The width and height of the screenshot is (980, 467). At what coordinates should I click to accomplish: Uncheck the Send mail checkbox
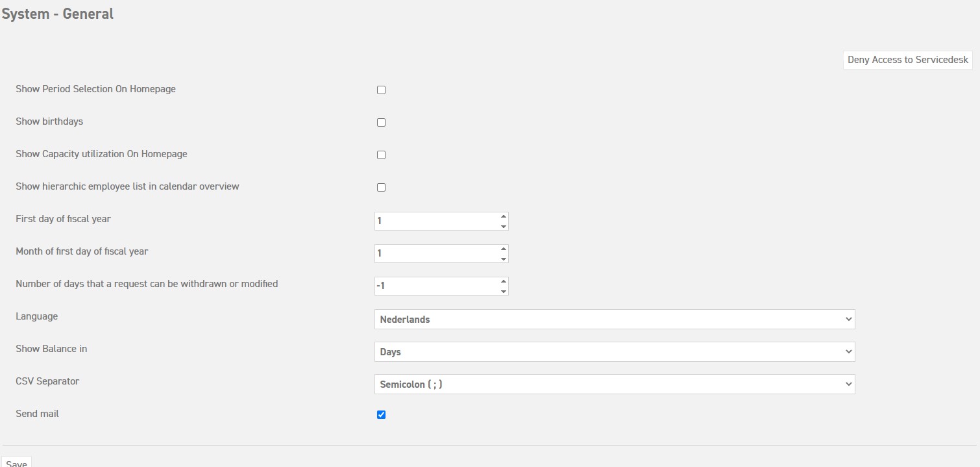tap(381, 414)
